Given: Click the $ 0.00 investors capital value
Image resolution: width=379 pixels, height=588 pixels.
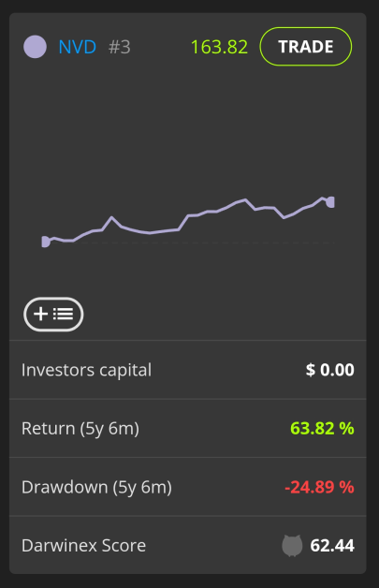Looking at the screenshot, I should click(x=330, y=370).
